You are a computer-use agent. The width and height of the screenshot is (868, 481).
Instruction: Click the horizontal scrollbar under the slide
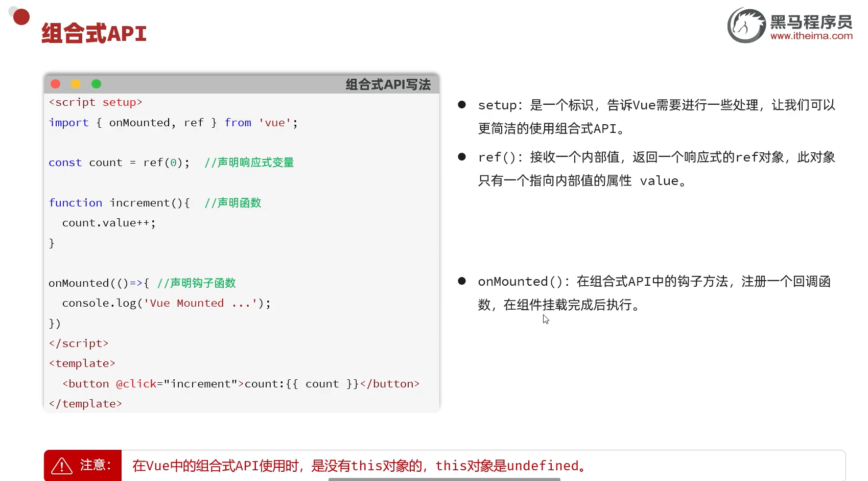coord(444,479)
